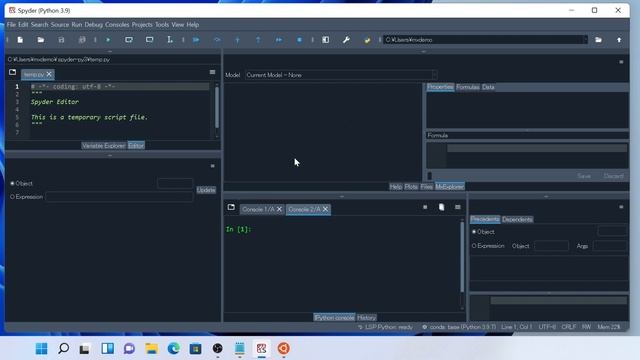Image resolution: width=640 pixels, height=360 pixels.
Task: Open the Projects menu
Action: point(142,25)
